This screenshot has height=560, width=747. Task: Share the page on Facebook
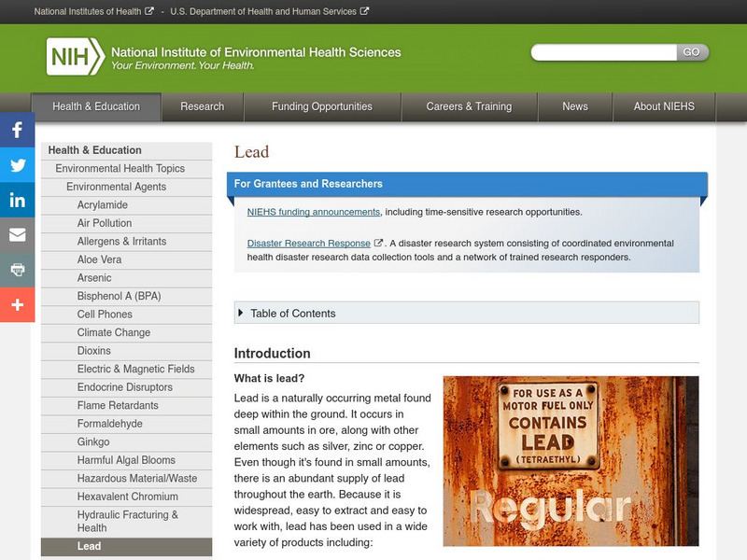(17, 131)
